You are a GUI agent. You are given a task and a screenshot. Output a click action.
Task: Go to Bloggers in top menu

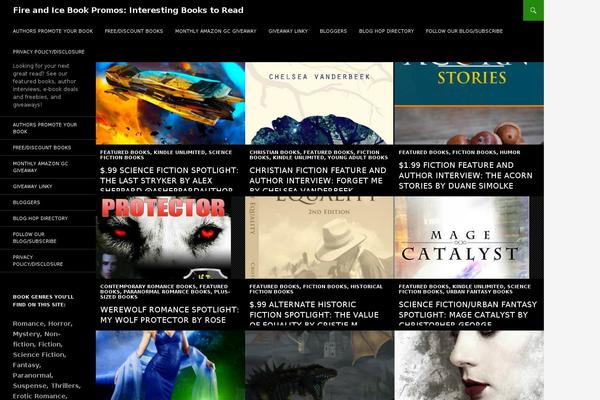(x=333, y=31)
